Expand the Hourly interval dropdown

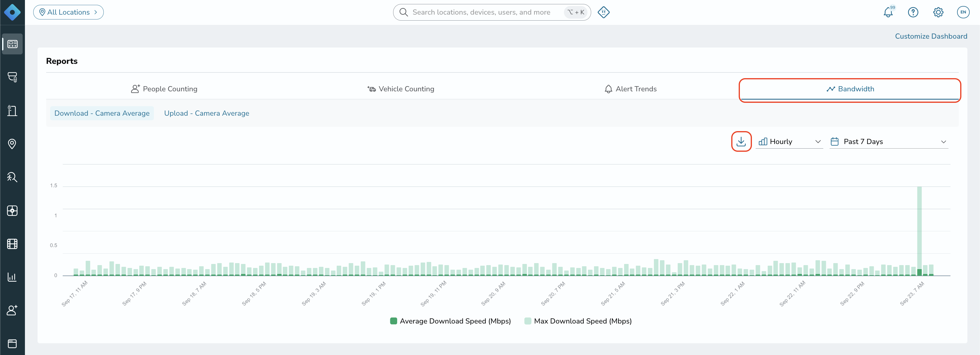[x=789, y=141]
